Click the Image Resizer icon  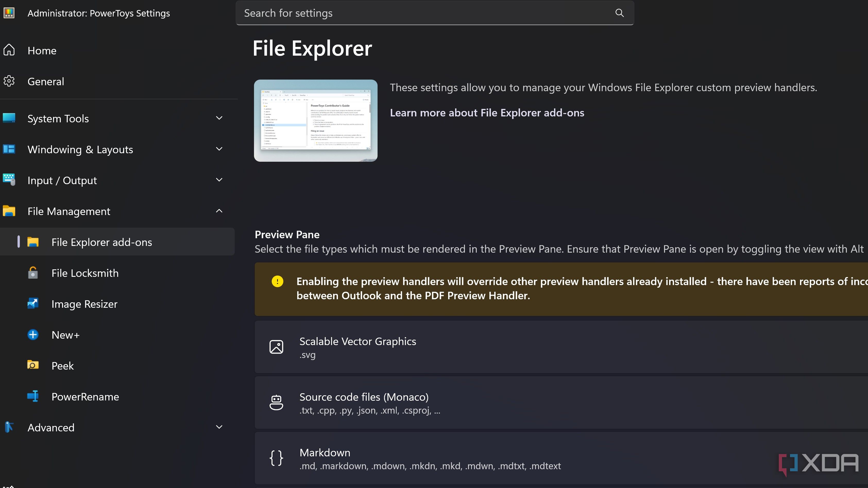pos(33,304)
